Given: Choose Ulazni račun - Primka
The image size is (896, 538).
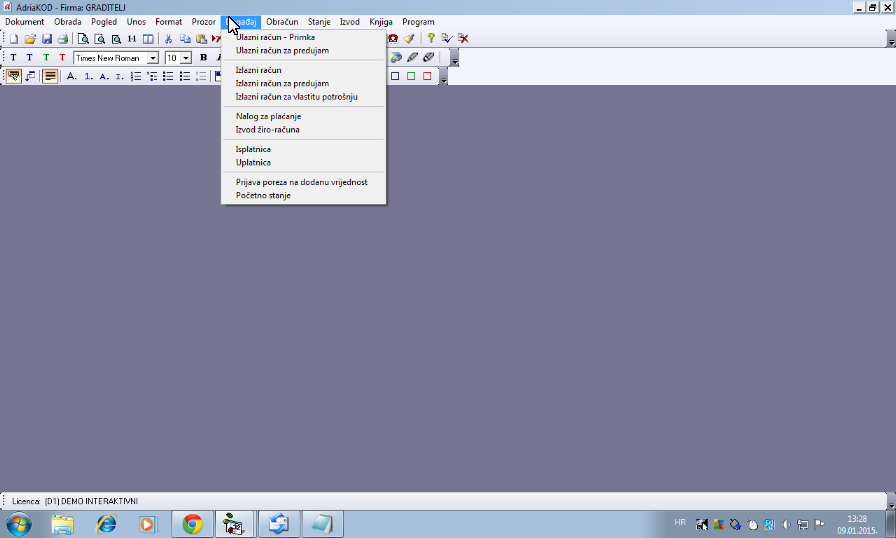Looking at the screenshot, I should [303, 37].
